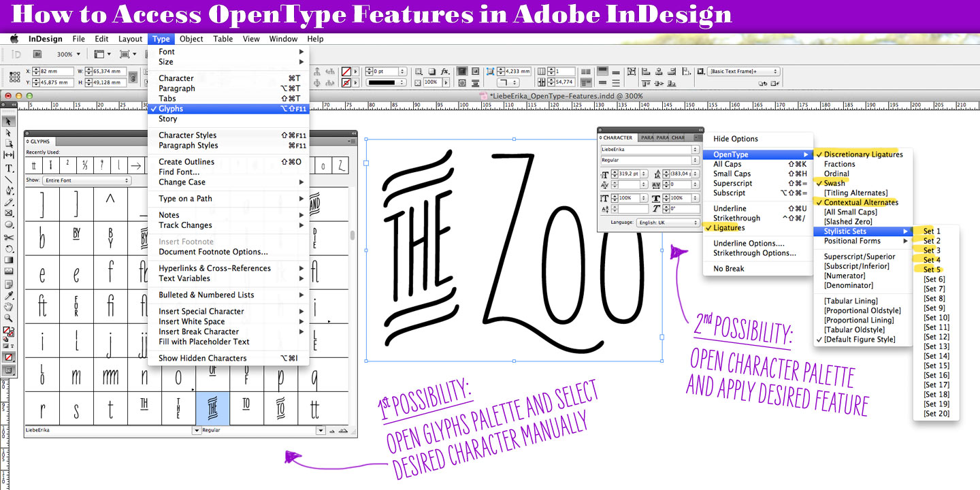980x490 pixels.
Task: Select the Direct Selection tool
Action: tap(9, 133)
